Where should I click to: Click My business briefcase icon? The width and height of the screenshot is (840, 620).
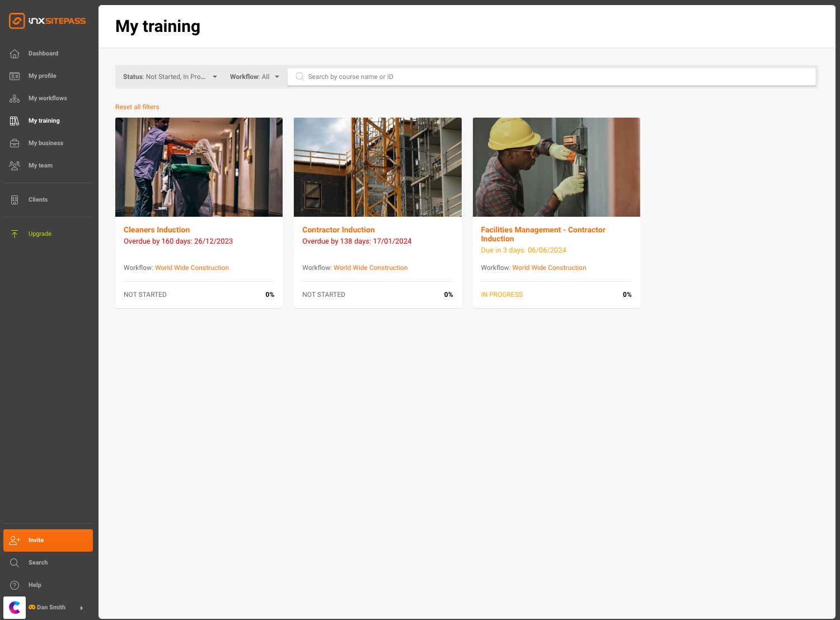click(x=15, y=143)
